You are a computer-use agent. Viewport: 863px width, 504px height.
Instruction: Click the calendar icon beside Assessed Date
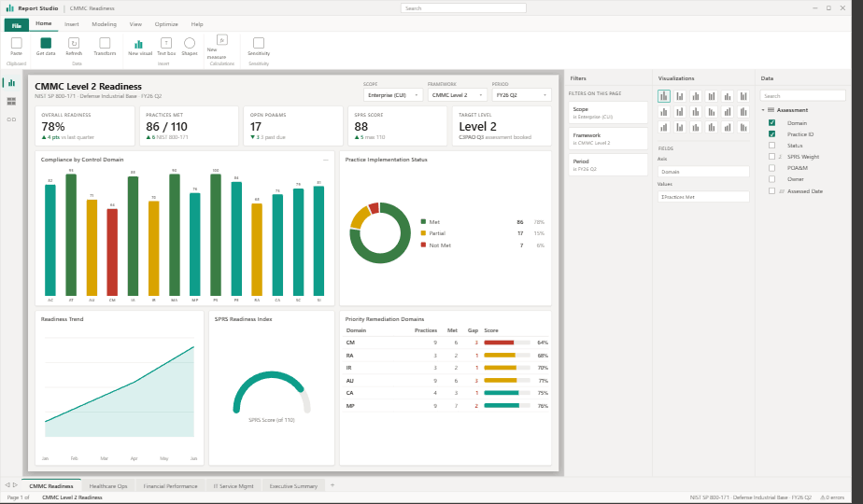(x=782, y=191)
